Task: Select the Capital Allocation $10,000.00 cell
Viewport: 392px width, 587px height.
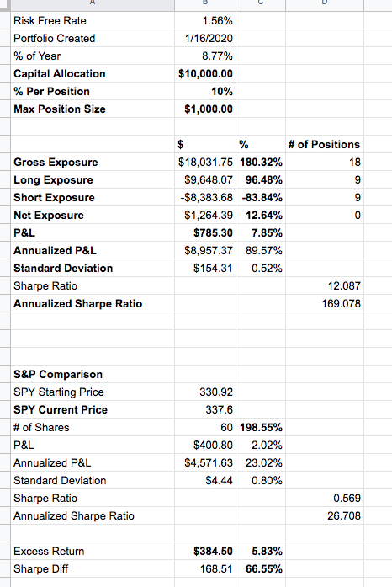Action: pos(205,74)
